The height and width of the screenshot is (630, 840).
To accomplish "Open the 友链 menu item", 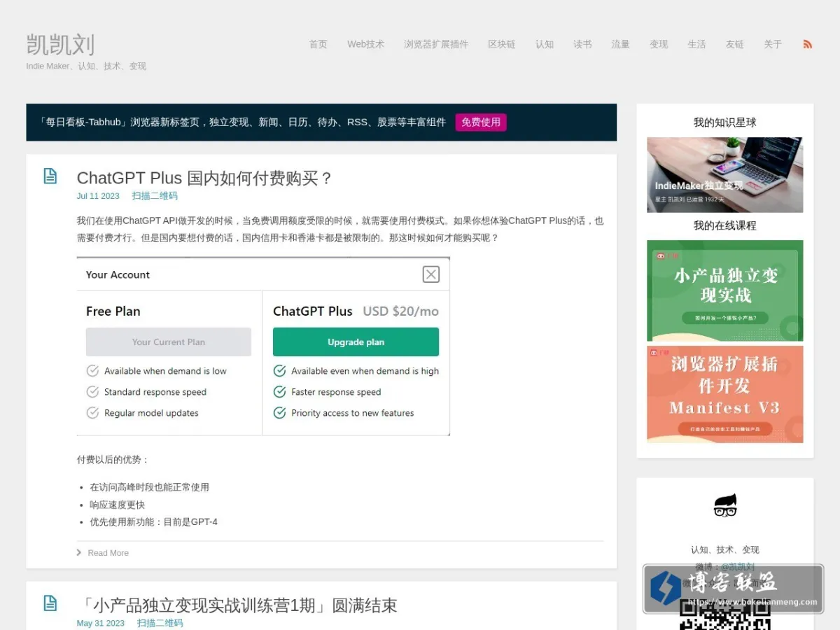I will tap(735, 44).
